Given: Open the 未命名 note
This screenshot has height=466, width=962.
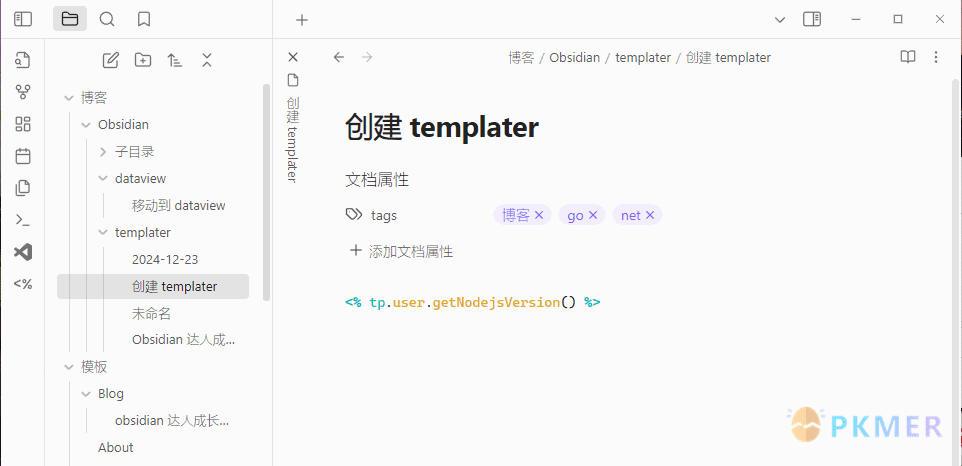Looking at the screenshot, I should (152, 313).
